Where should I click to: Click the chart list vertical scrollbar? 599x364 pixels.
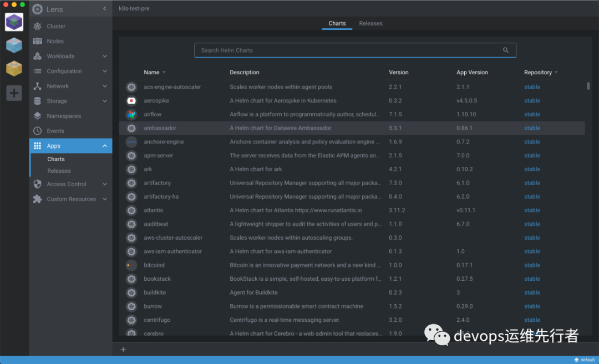(588, 86)
